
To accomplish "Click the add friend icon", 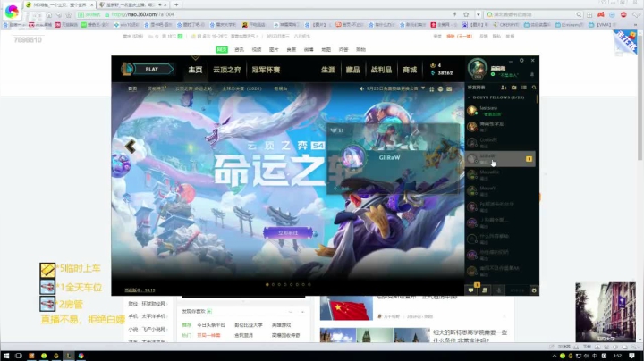I will click(x=504, y=88).
